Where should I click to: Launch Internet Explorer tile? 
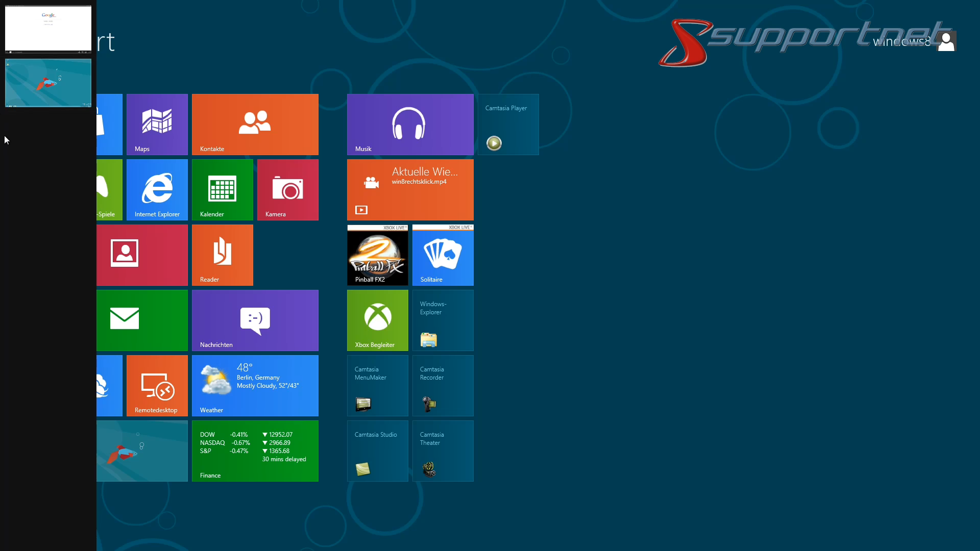pyautogui.click(x=157, y=190)
